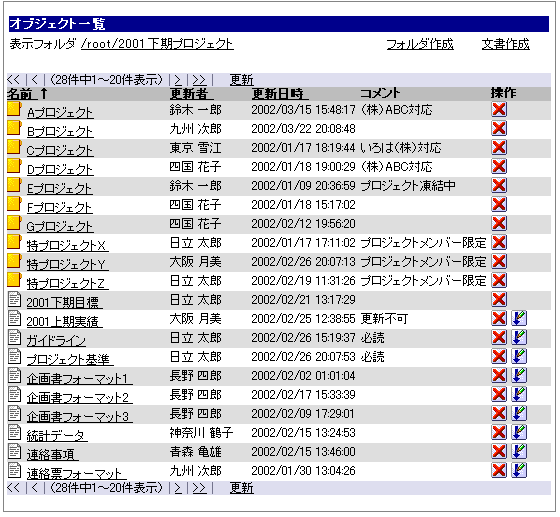560x517 pixels.
Task: Open the Bプロジェクト folder link
Action: [60, 132]
